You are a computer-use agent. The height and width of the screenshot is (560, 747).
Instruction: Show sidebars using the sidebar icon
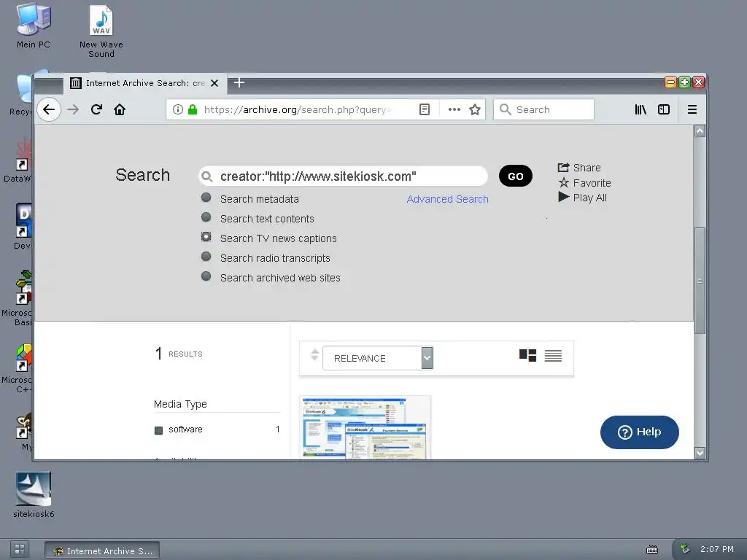pos(664,109)
